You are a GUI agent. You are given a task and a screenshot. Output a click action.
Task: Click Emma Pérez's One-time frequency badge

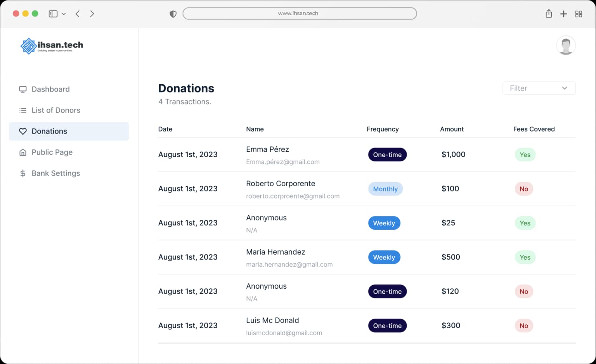pos(387,154)
